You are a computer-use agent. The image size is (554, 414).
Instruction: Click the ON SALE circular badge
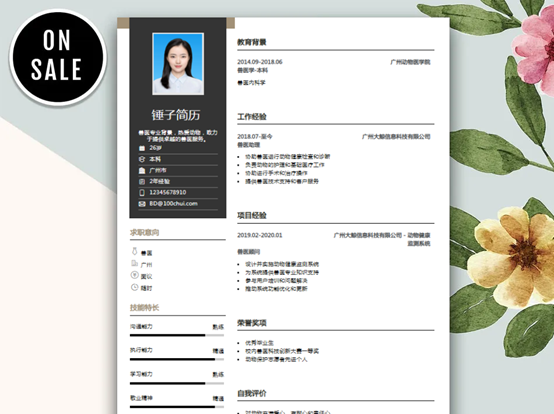click(x=57, y=56)
